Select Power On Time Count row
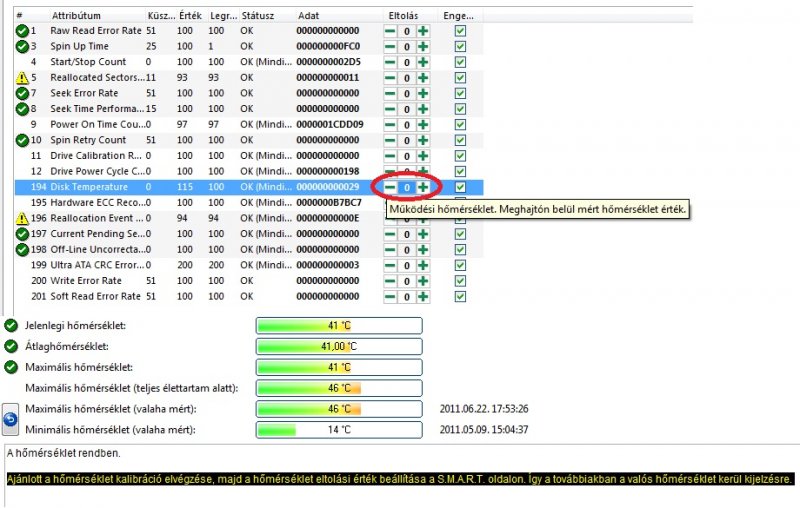Viewport: 800px width, 508px height. (248, 124)
